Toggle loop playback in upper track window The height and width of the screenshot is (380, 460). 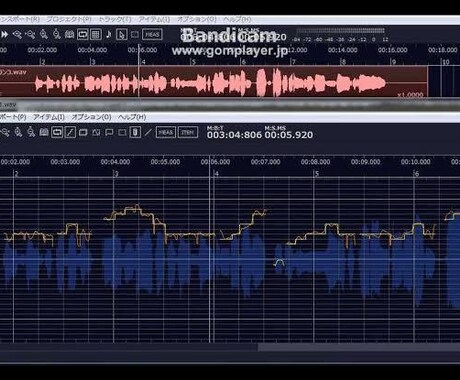click(x=82, y=34)
